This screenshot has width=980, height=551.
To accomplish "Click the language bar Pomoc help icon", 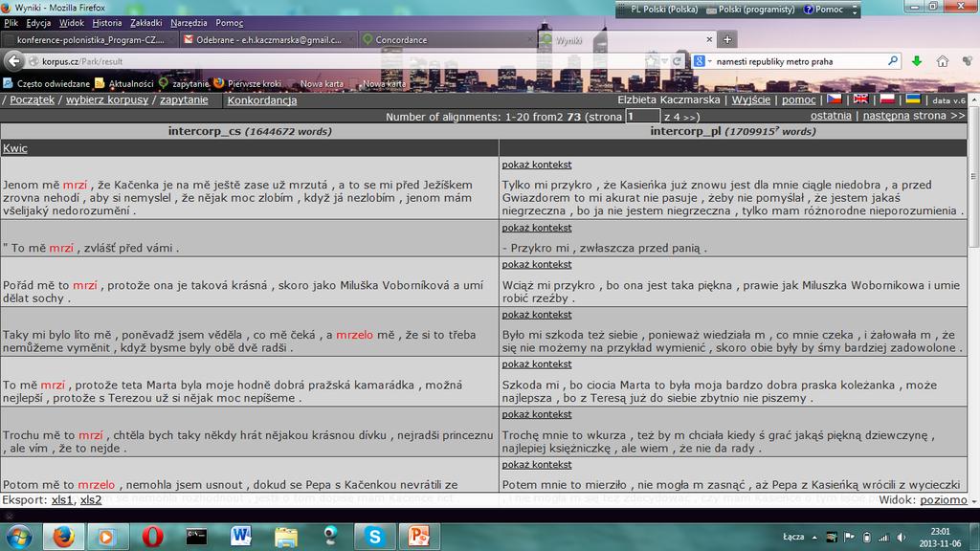I will (808, 10).
